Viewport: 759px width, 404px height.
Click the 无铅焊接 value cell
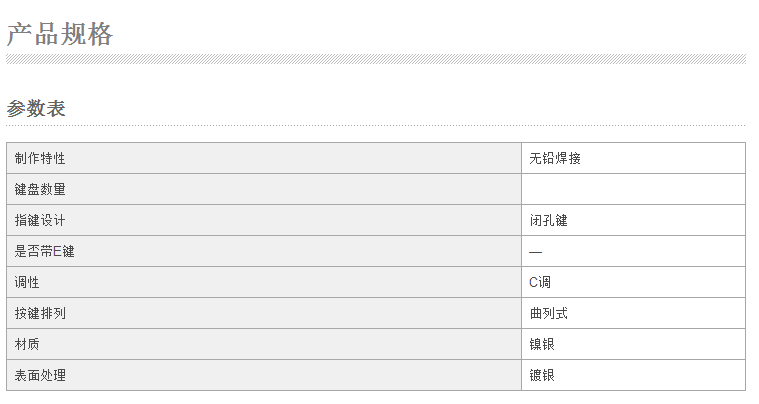633,158
